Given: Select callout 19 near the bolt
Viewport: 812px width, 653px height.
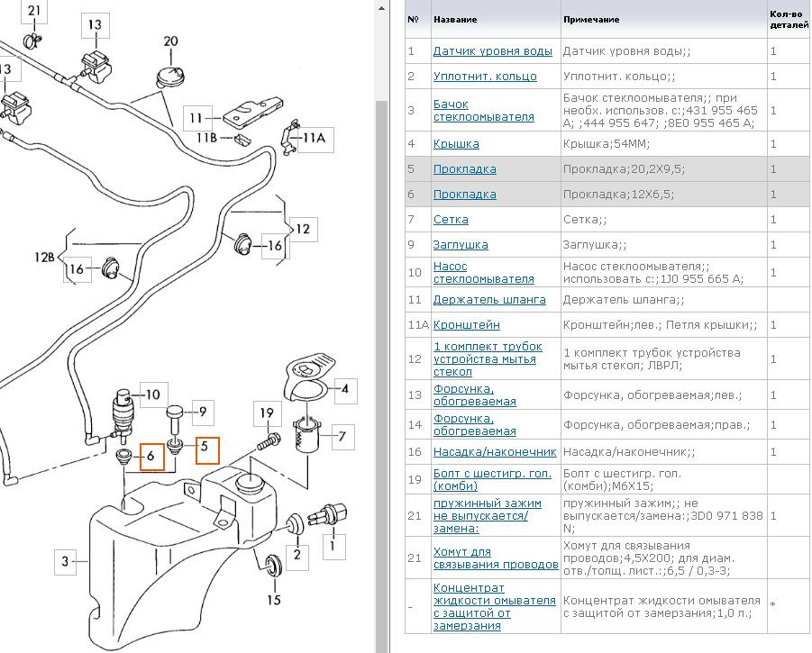Looking at the screenshot, I should [x=266, y=414].
